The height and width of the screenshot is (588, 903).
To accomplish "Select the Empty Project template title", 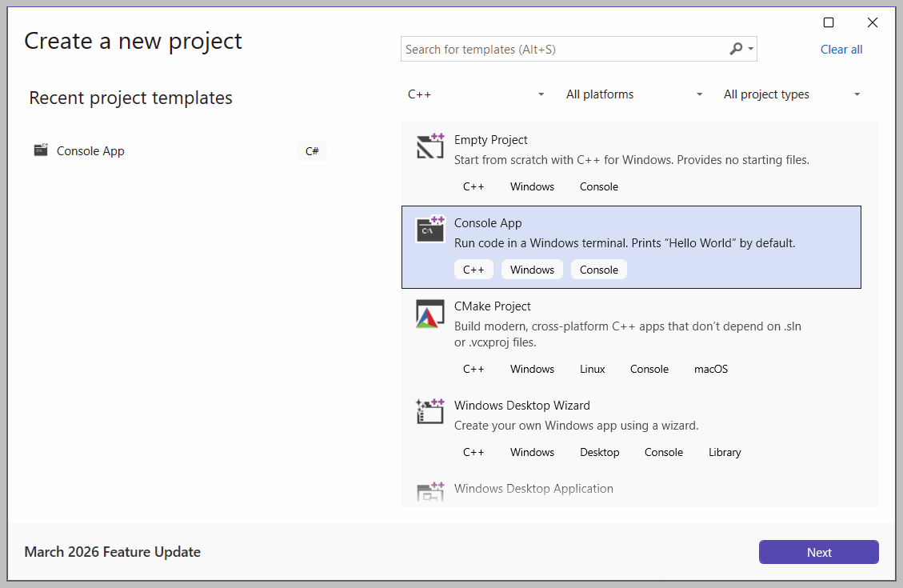I will (490, 140).
